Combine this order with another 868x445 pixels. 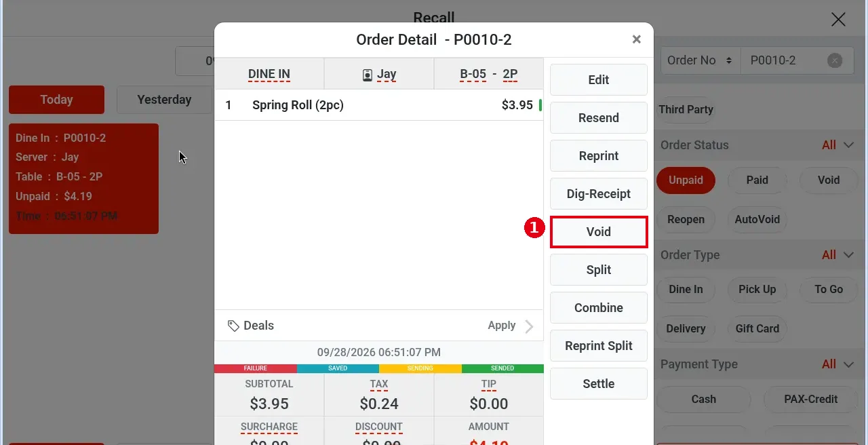tap(599, 307)
